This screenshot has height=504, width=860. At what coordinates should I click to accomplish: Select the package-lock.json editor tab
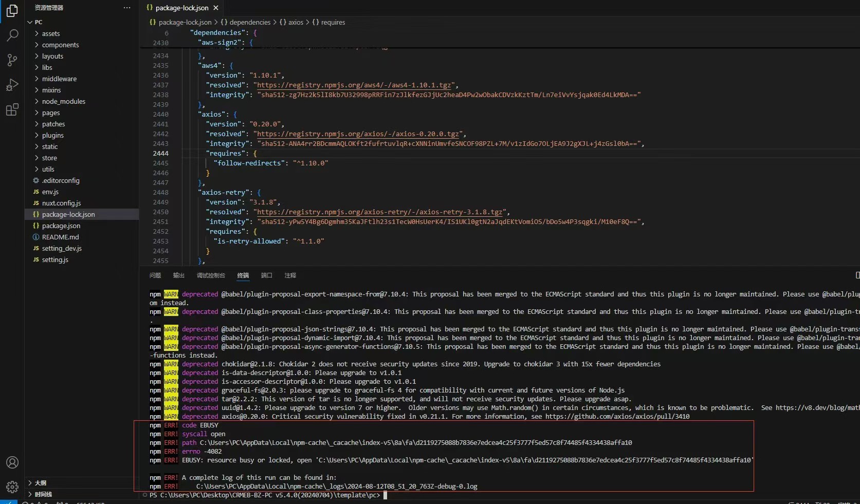182,8
